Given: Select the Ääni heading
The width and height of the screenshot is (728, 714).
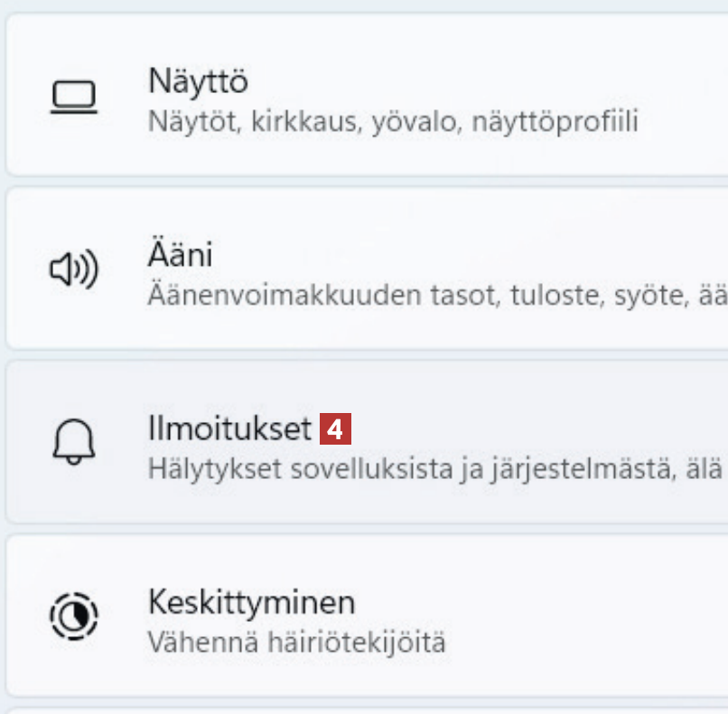Looking at the screenshot, I should point(180,255).
